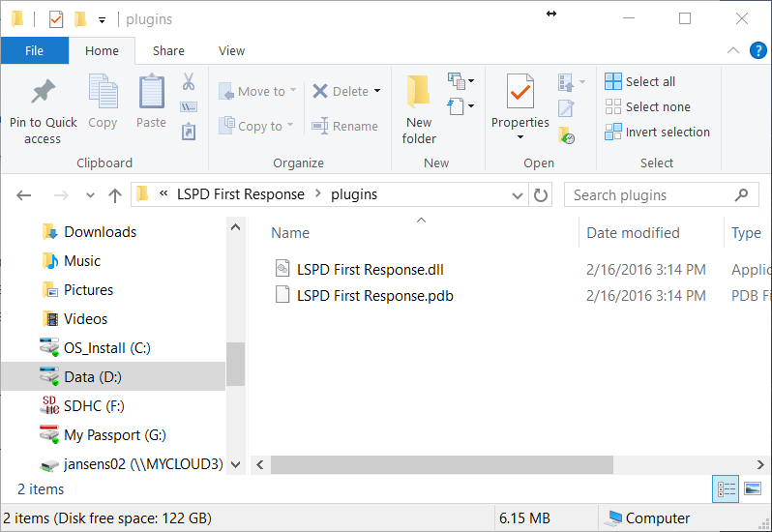The image size is (772, 532).
Task: Switch to large icons view
Action: coord(752,489)
